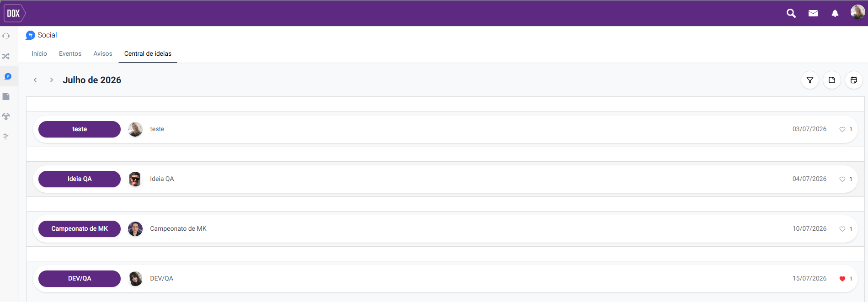Like the Ideia QA heart
The width and height of the screenshot is (868, 302).
[842, 179]
